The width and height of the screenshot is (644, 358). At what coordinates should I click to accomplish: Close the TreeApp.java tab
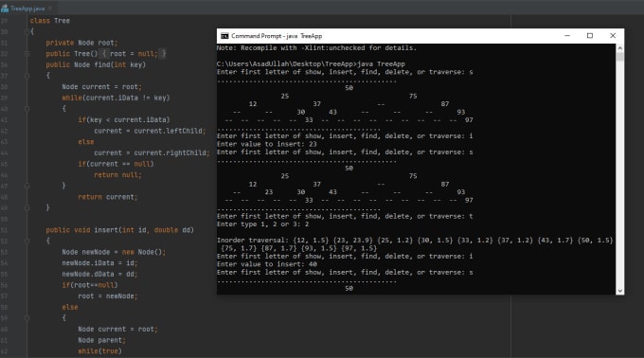tap(50, 9)
